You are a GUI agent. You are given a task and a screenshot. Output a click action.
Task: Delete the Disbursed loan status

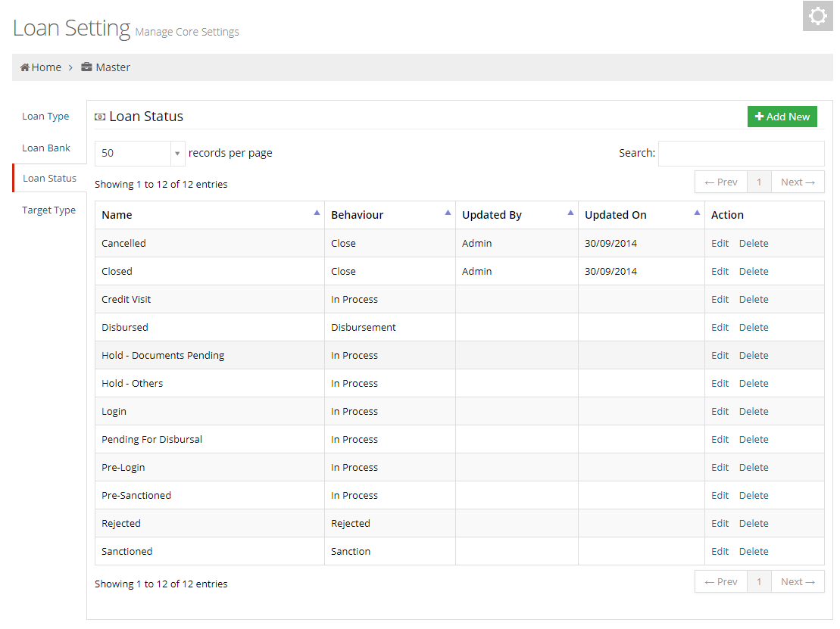point(753,327)
